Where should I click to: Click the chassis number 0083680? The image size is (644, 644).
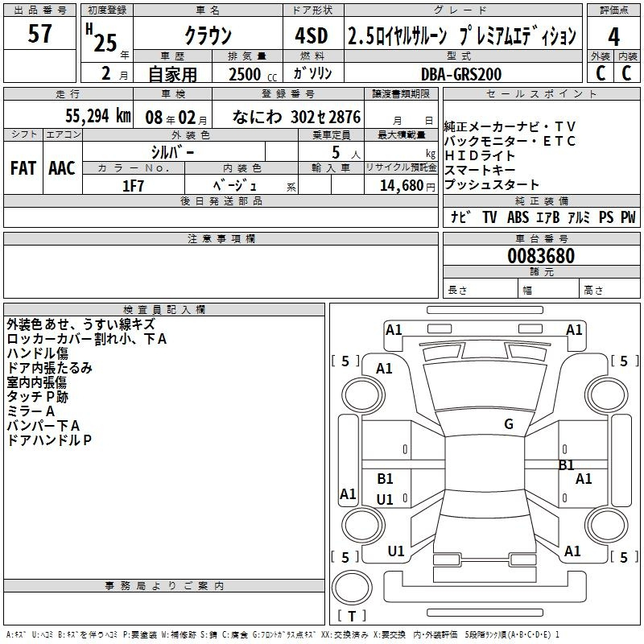coord(541,256)
